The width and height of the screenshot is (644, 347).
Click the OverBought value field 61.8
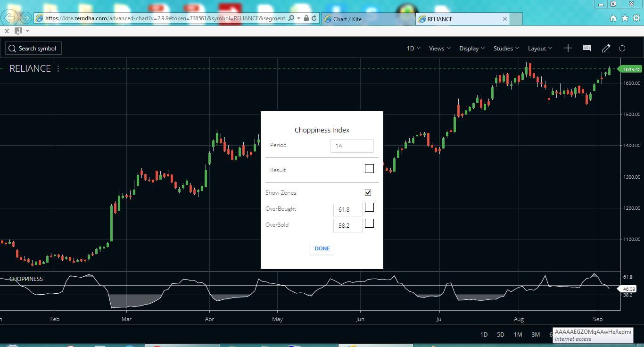pyautogui.click(x=347, y=209)
